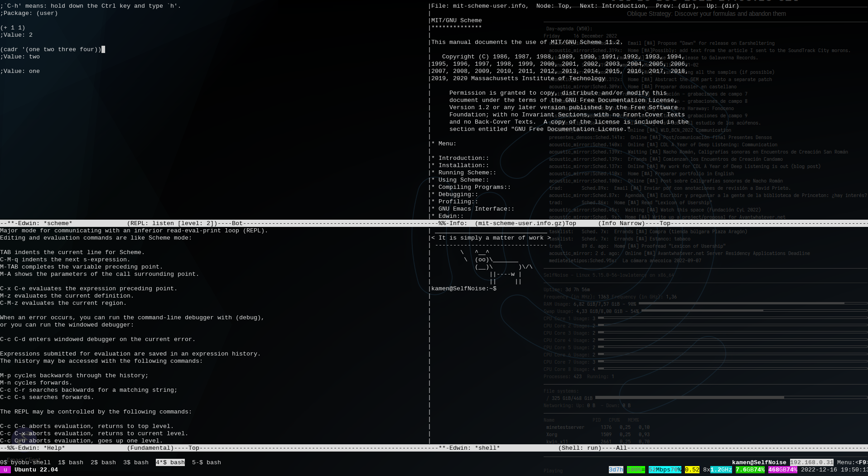The width and height of the screenshot is (868, 476).
Task: Click the '8x1.2GHz' CPU frequency indicator
Action: pyautogui.click(x=718, y=470)
